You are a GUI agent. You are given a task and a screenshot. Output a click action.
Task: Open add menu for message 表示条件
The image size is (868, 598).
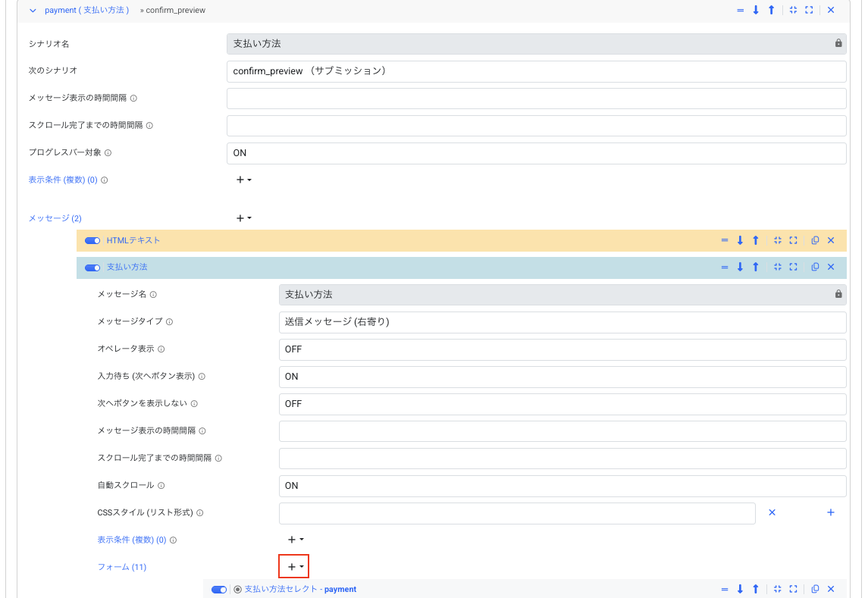[296, 540]
